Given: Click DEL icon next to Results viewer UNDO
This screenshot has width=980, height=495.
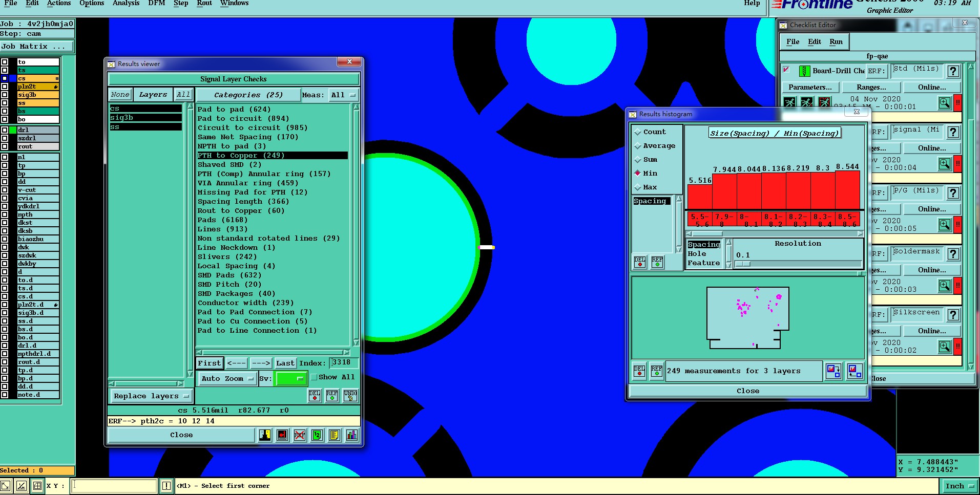Looking at the screenshot, I should [315, 395].
